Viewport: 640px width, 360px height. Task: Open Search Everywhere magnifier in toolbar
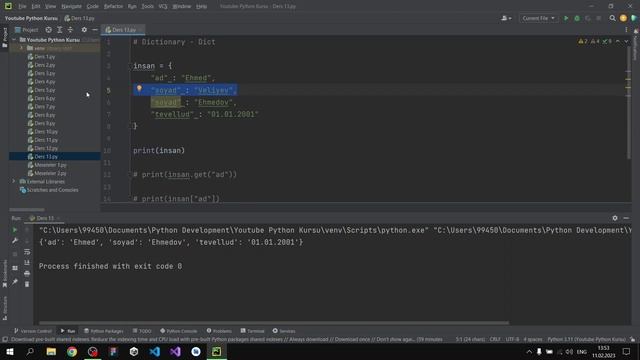(x=612, y=18)
